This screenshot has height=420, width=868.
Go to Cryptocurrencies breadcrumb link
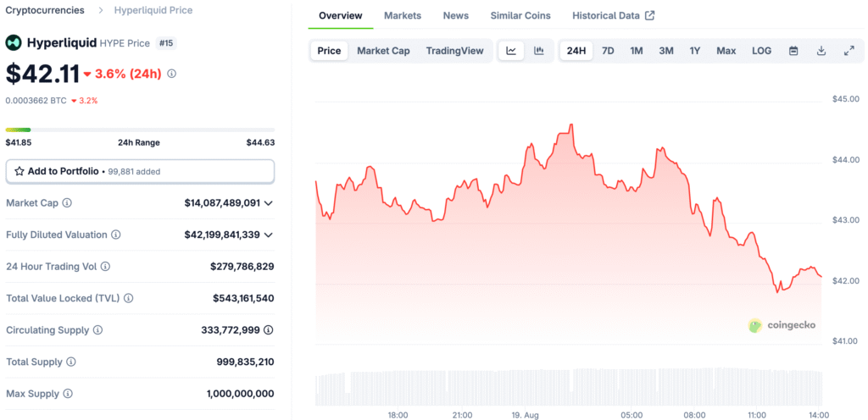point(45,10)
